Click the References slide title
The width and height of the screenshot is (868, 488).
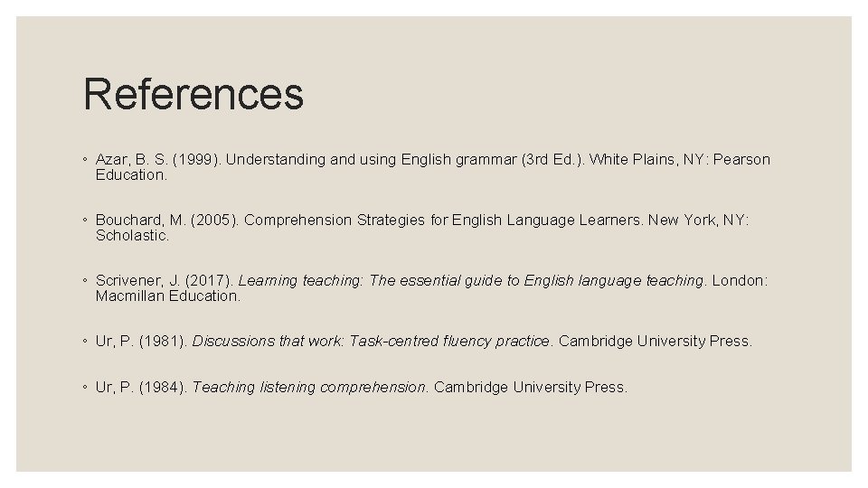(193, 94)
